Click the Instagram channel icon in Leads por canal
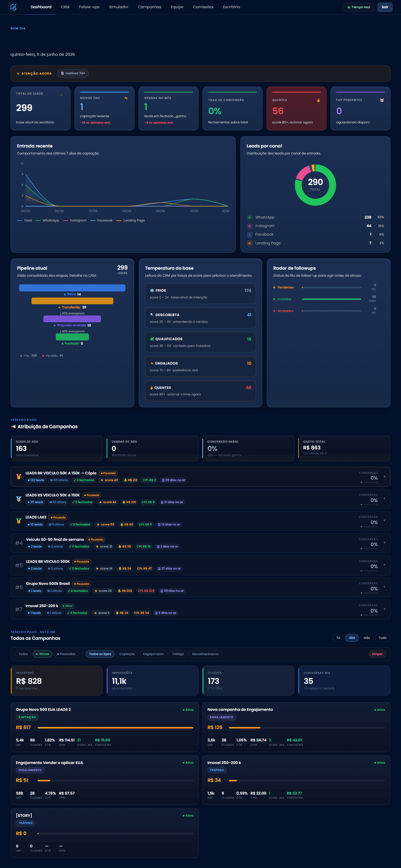Image resolution: width=401 pixels, height=868 pixels. (250, 226)
